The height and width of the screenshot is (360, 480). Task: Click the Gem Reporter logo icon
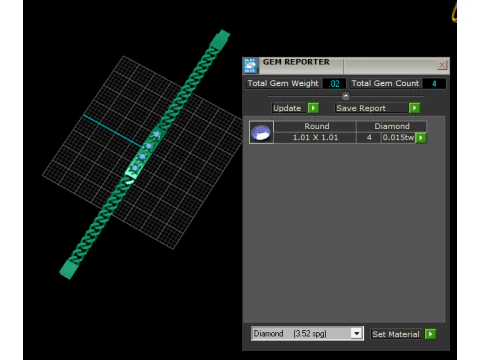250,65
